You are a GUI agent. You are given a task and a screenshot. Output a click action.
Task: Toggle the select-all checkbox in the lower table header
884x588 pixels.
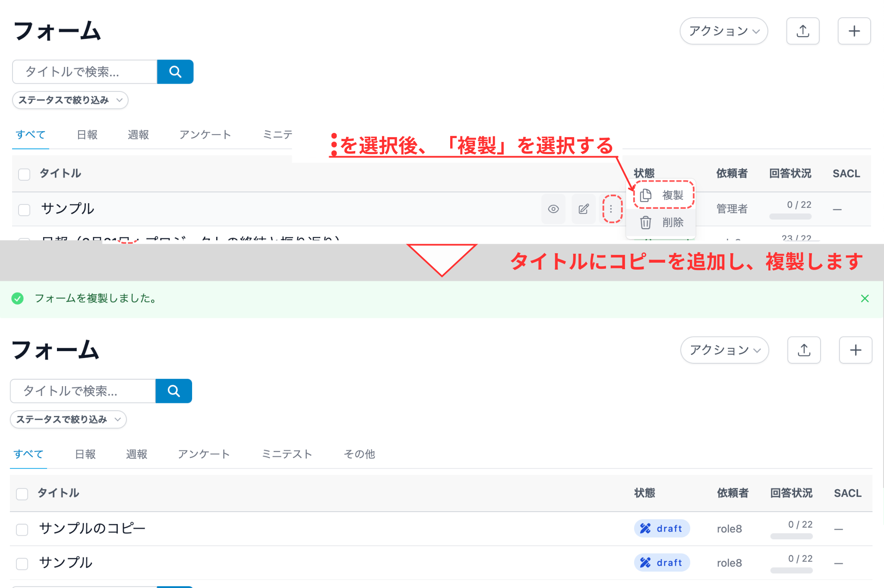[x=22, y=494]
